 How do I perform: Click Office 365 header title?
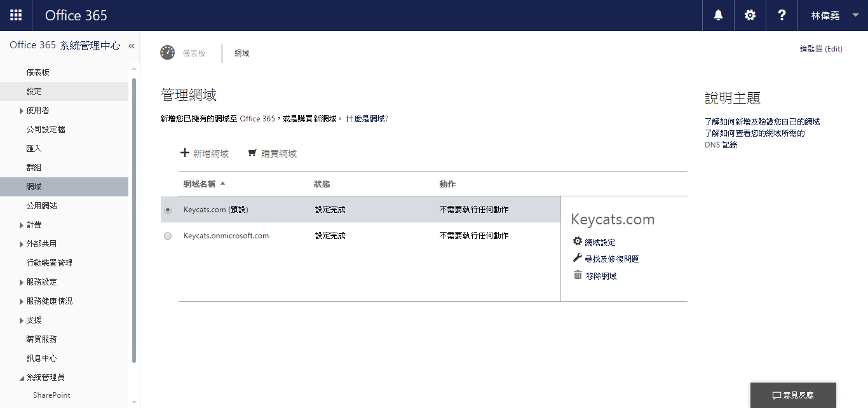76,15
